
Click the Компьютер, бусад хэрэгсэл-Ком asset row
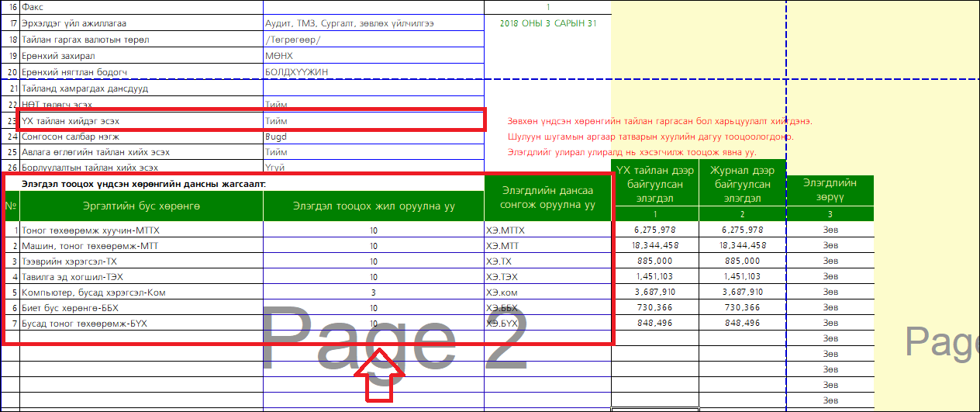coord(93,293)
